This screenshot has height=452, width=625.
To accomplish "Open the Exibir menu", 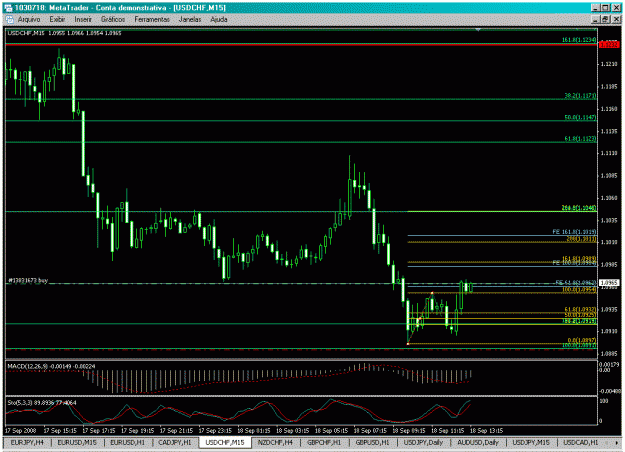I will point(57,19).
